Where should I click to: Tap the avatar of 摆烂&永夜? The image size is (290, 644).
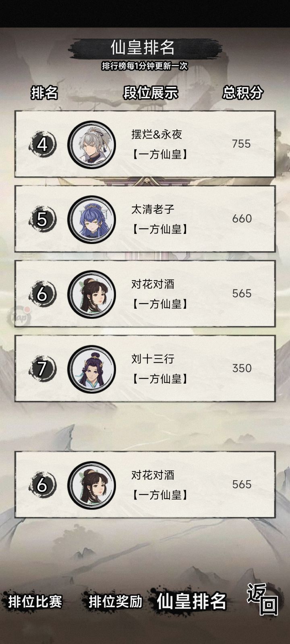(91, 144)
